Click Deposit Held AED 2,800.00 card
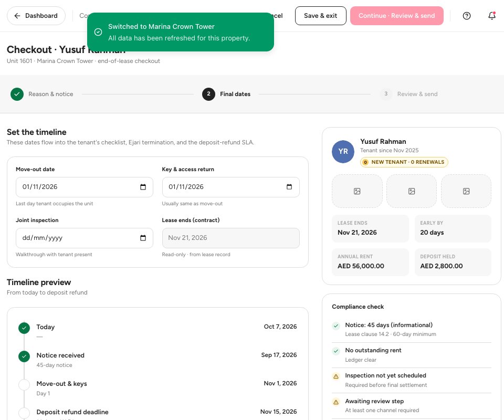This screenshot has width=504, height=420. click(x=453, y=262)
